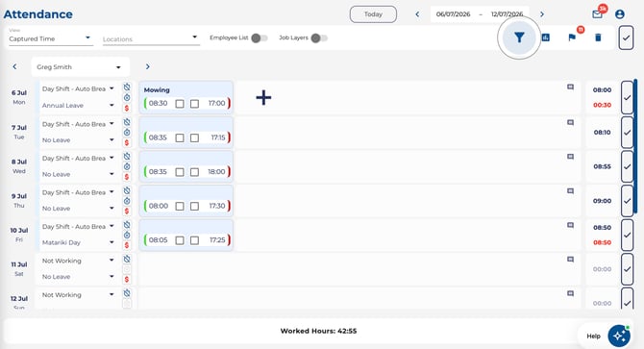Image resolution: width=644 pixels, height=349 pixels.
Task: Go to next employee arrow
Action: point(148,66)
